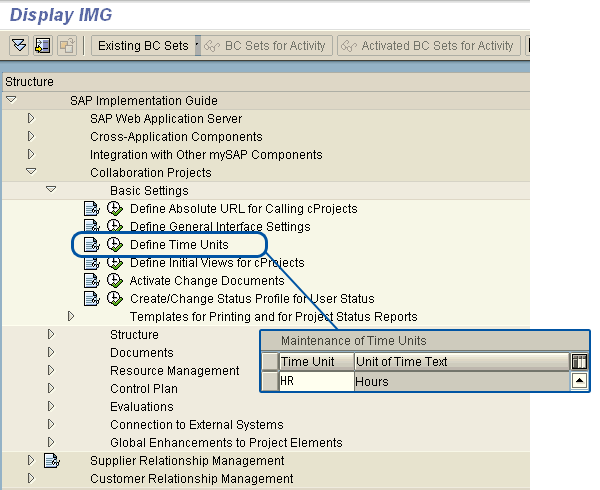This screenshot has width=600, height=490.
Task: Click Activated BC Sets for Activity
Action: pos(429,46)
